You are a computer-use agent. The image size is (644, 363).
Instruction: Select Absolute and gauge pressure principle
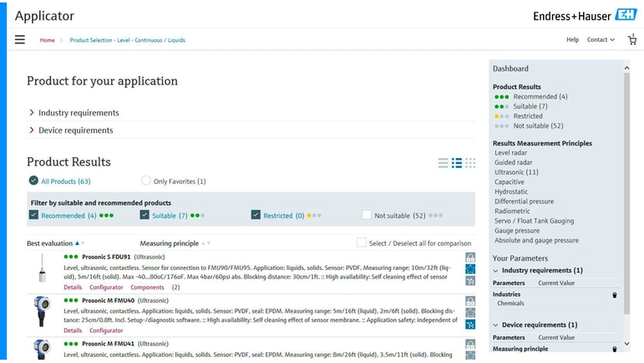point(536,241)
